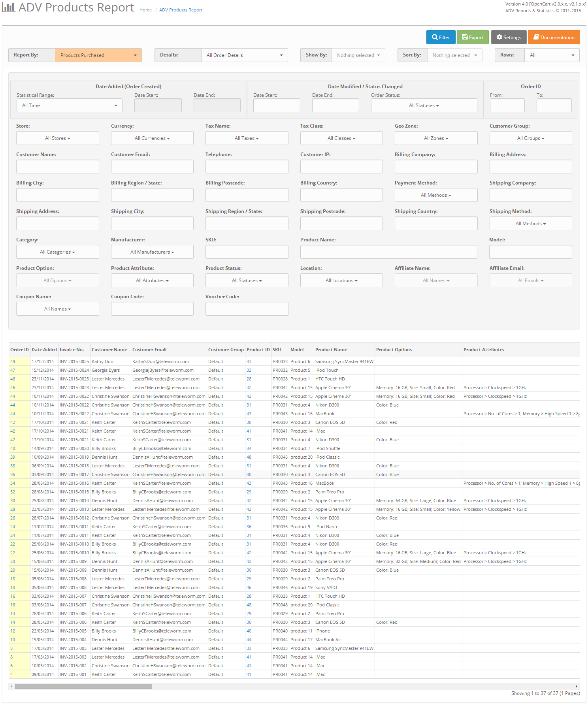Click the Billing Company input field
The height and width of the screenshot is (704, 588).
tap(436, 167)
